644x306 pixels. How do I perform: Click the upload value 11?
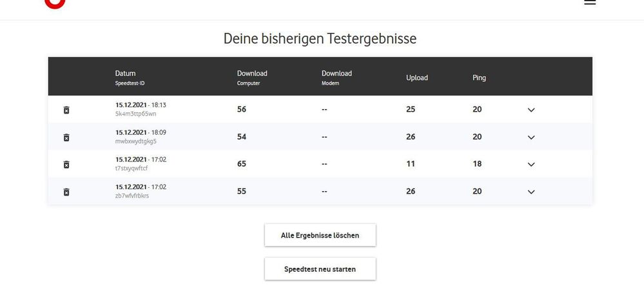click(x=411, y=164)
